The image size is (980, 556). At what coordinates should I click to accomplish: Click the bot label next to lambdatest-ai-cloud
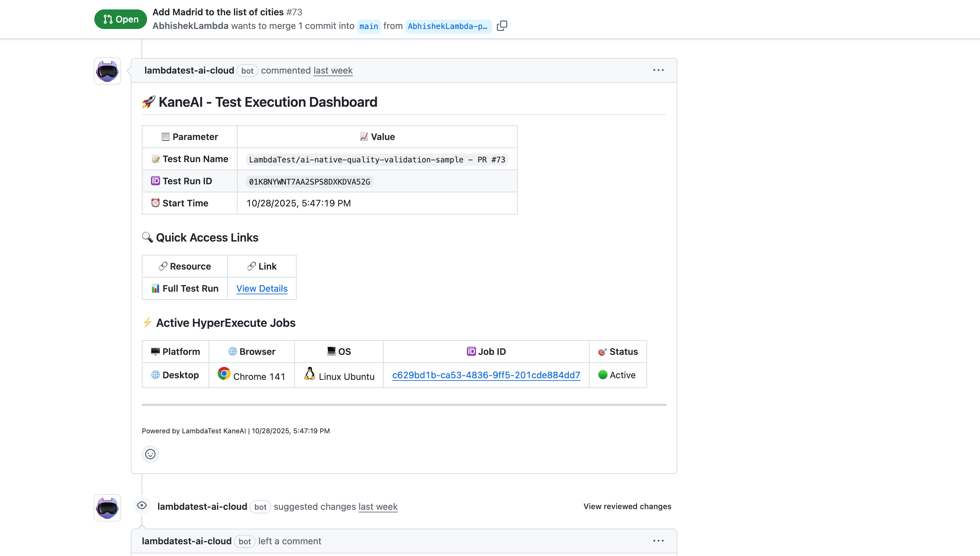248,71
